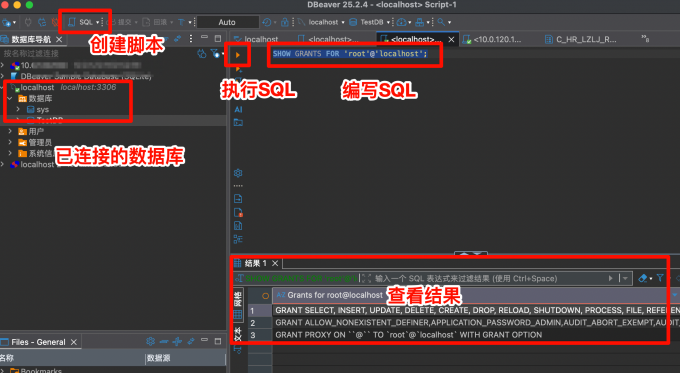
Task: Click the Connect plug icon in toolbar
Action: (x=28, y=22)
